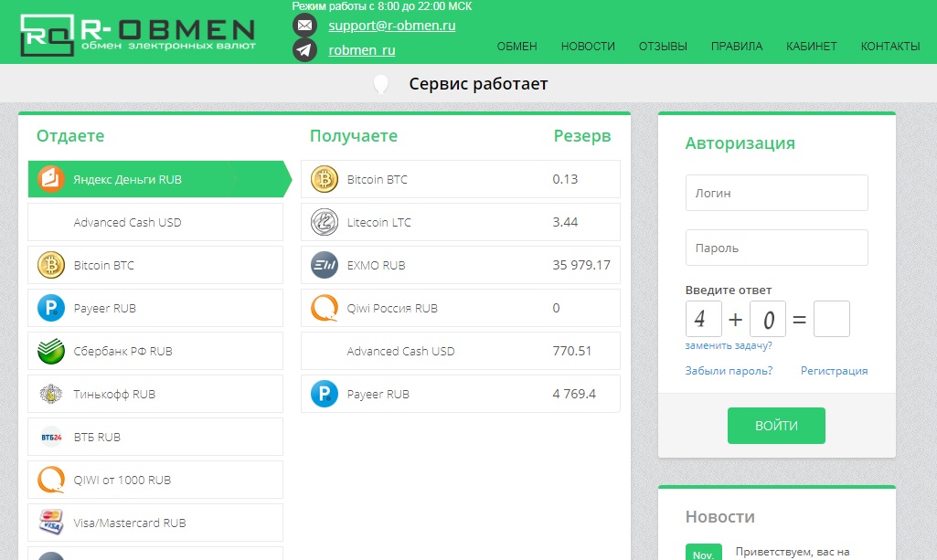The width and height of the screenshot is (937, 560).
Task: Click the Tinkoff crest icon
Action: point(51,394)
